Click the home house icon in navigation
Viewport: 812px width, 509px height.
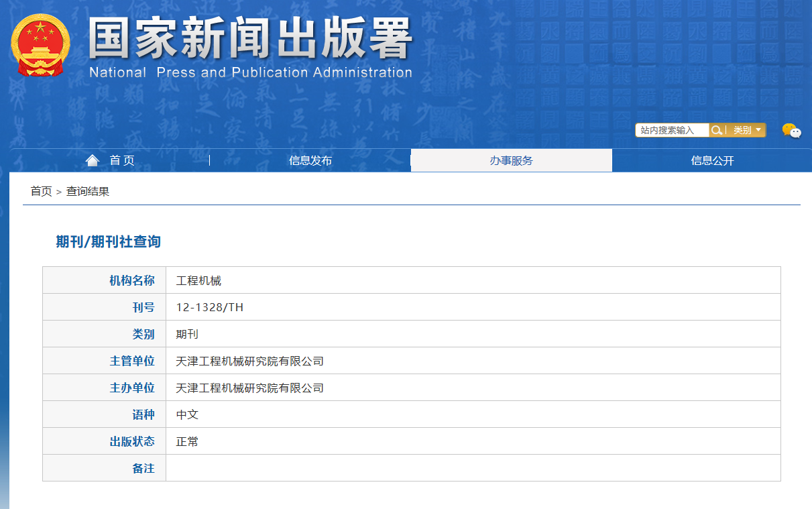93,160
